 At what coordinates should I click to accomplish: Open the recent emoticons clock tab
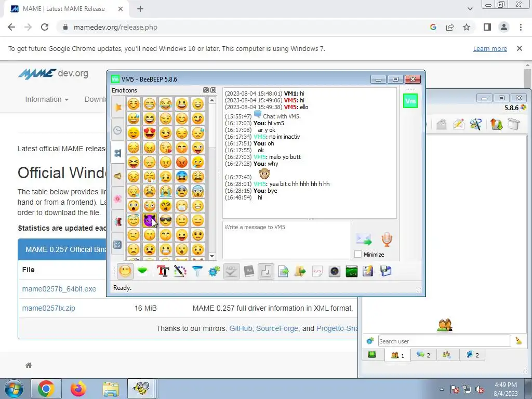click(118, 130)
